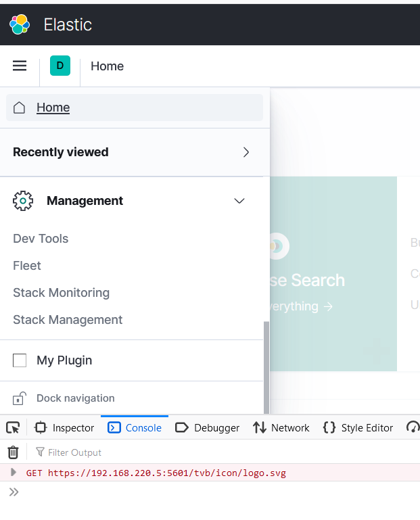This screenshot has height=520, width=420.
Task: Clear console output with trash icon
Action: pos(13,452)
